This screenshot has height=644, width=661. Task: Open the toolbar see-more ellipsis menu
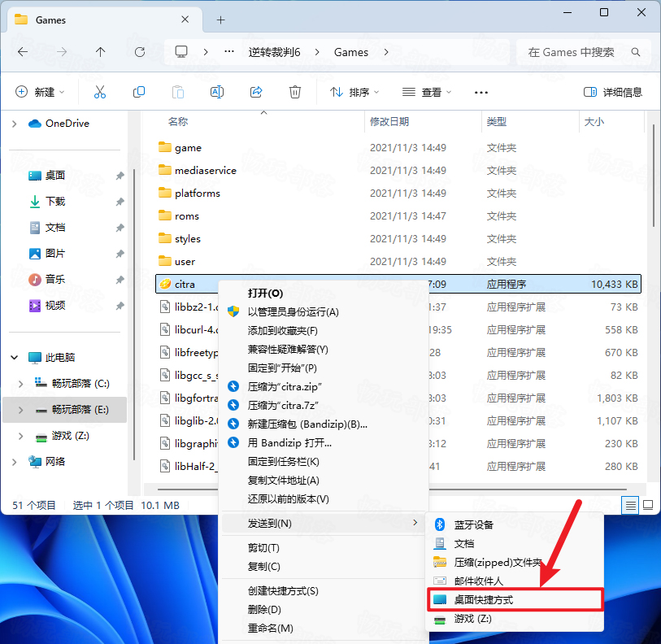[481, 93]
